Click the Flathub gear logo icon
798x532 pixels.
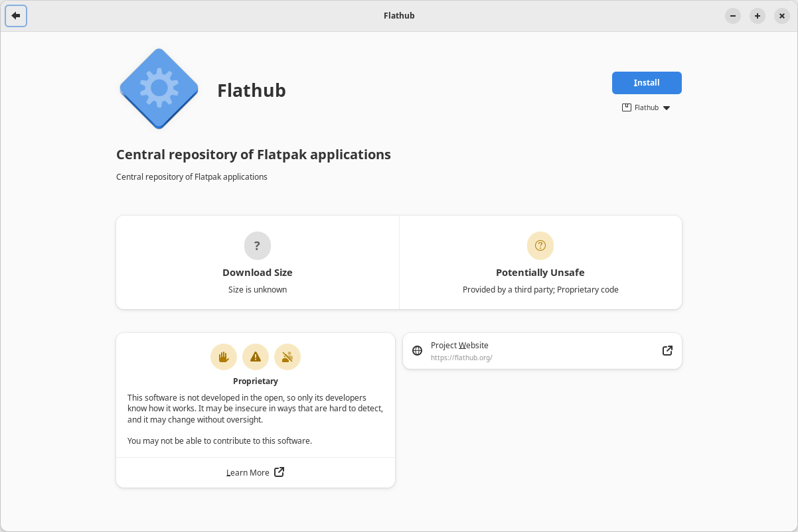click(x=158, y=88)
